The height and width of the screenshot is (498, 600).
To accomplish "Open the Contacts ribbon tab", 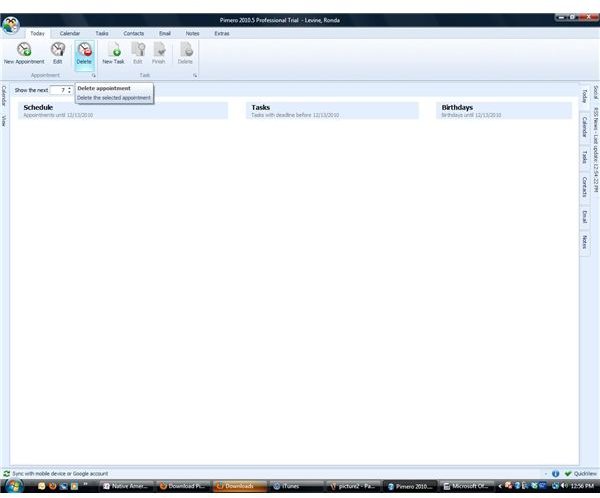I will click(134, 33).
